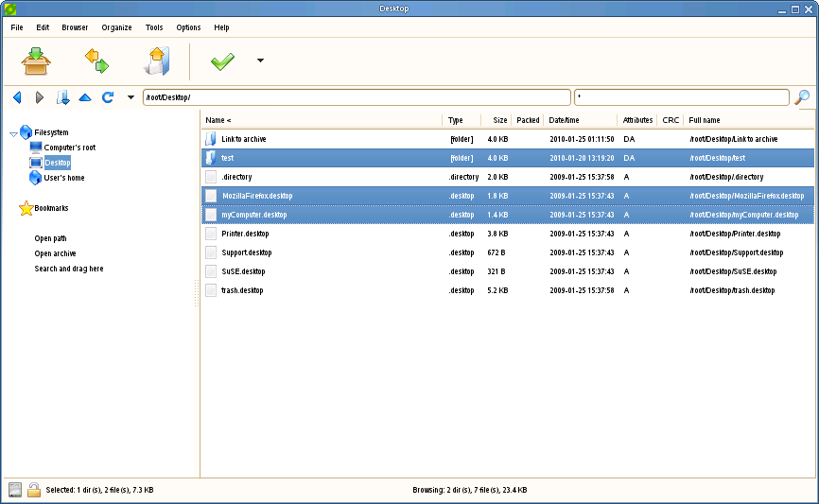The height and width of the screenshot is (504, 819).
Task: Refresh the file listing
Action: [108, 97]
